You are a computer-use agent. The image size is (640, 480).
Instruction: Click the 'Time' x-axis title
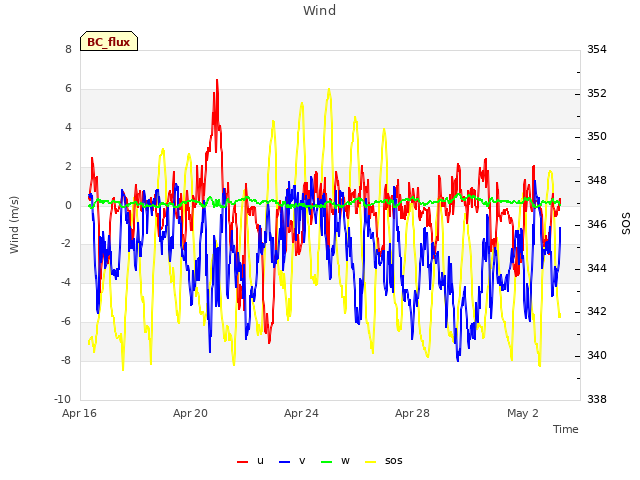tap(566, 429)
